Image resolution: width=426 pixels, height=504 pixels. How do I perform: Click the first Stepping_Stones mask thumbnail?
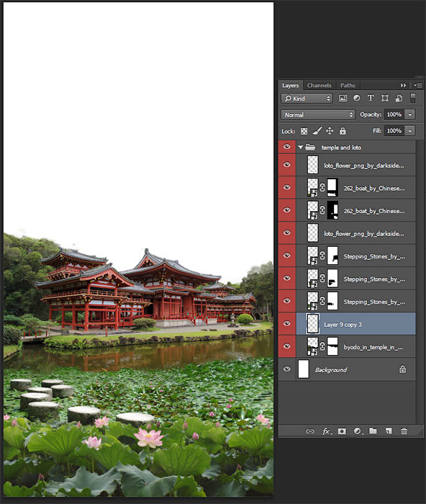click(x=332, y=256)
